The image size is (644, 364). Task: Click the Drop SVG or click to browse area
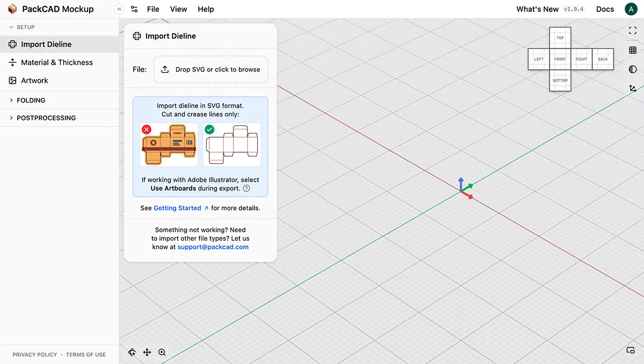click(x=211, y=70)
